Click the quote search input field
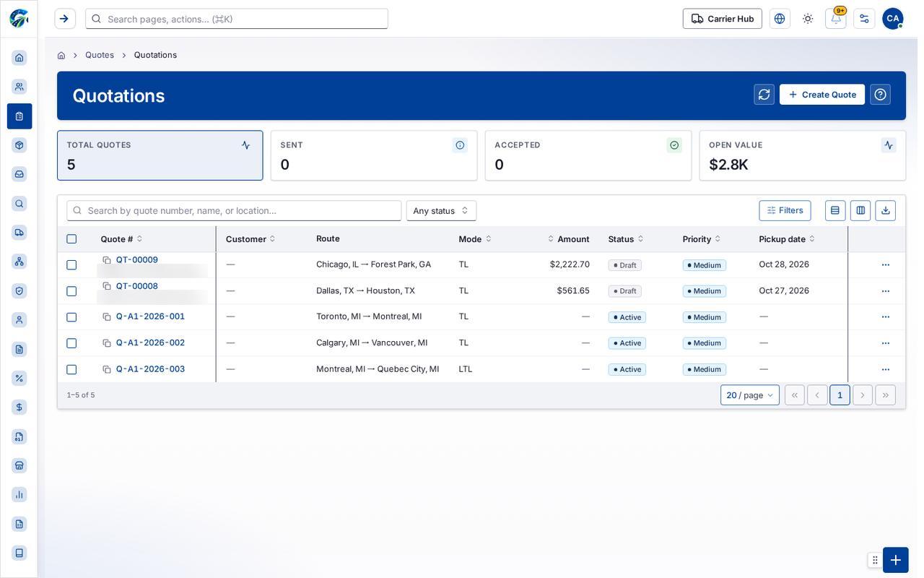The width and height of the screenshot is (924, 578). [x=234, y=210]
